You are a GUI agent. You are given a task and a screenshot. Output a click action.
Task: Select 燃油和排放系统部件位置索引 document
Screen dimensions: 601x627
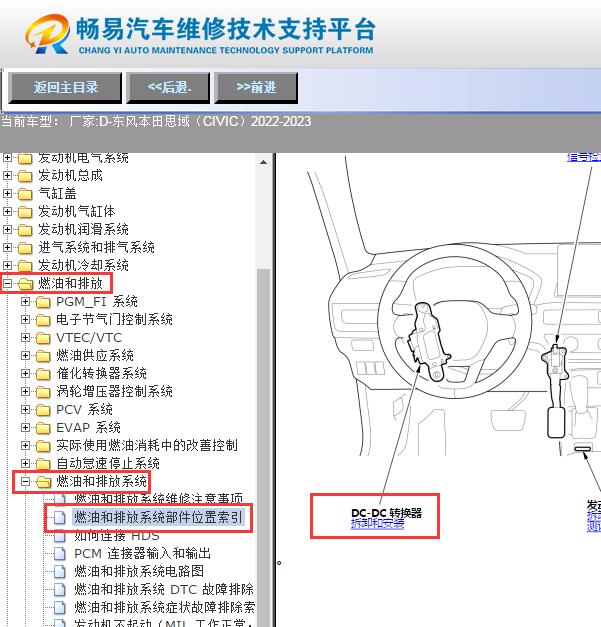(x=158, y=517)
